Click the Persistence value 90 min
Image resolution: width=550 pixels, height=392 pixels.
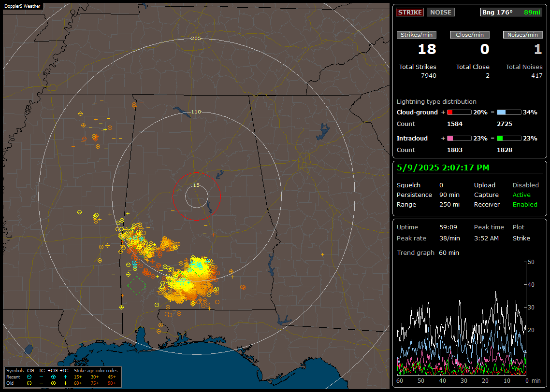tap(449, 195)
